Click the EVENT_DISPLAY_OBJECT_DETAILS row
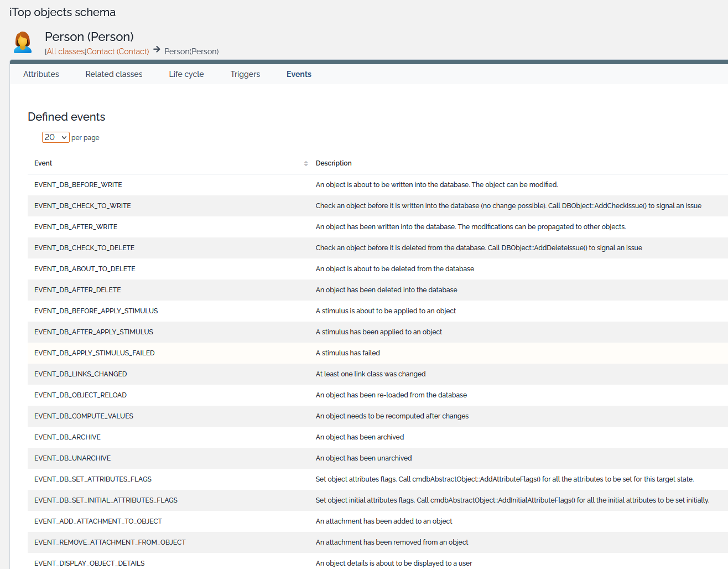 coord(90,563)
